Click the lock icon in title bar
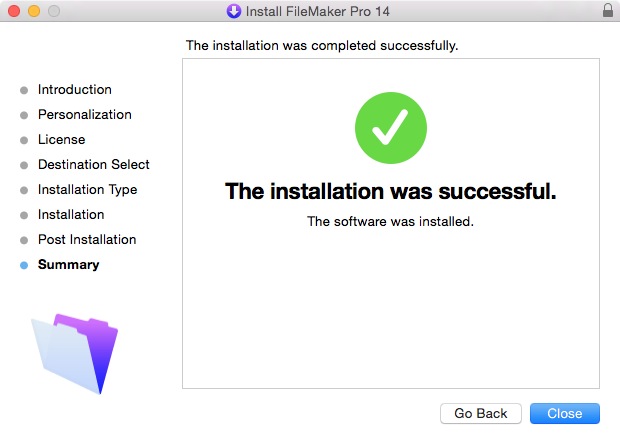The width and height of the screenshot is (620, 438). [608, 11]
